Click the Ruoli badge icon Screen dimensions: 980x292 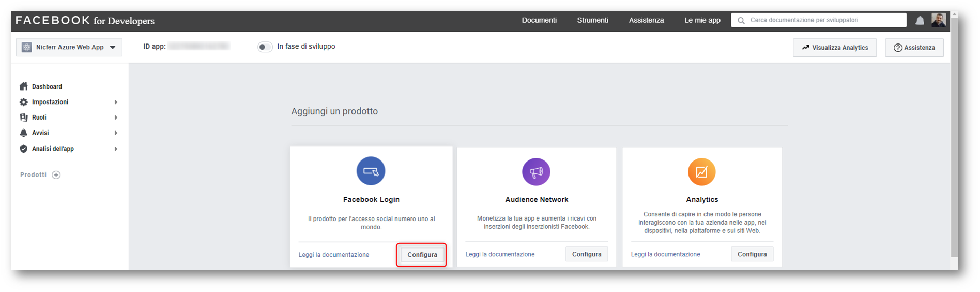tap(24, 118)
